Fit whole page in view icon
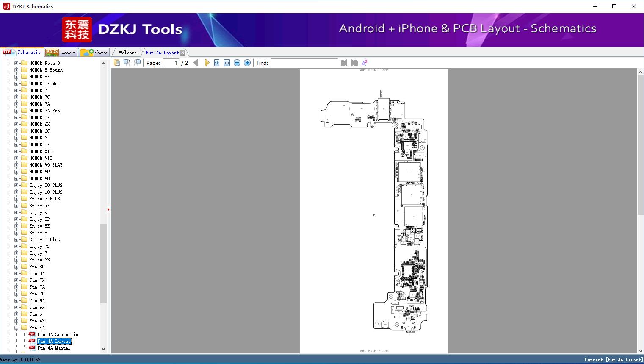This screenshot has width=644, height=364. [x=227, y=63]
